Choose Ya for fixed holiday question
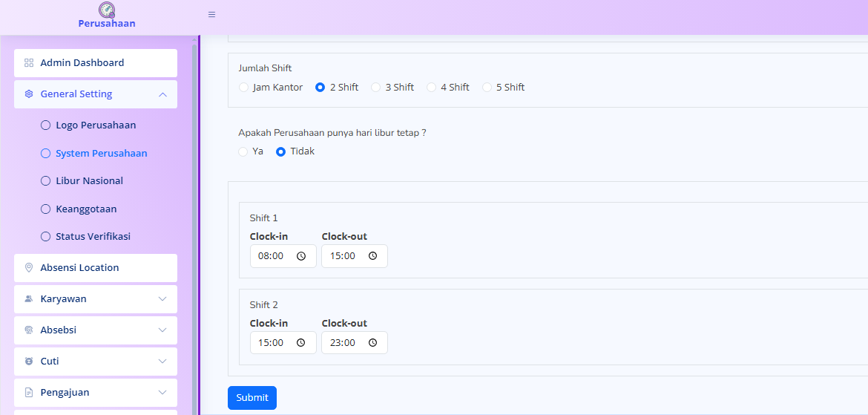This screenshot has height=415, width=868. [243, 151]
